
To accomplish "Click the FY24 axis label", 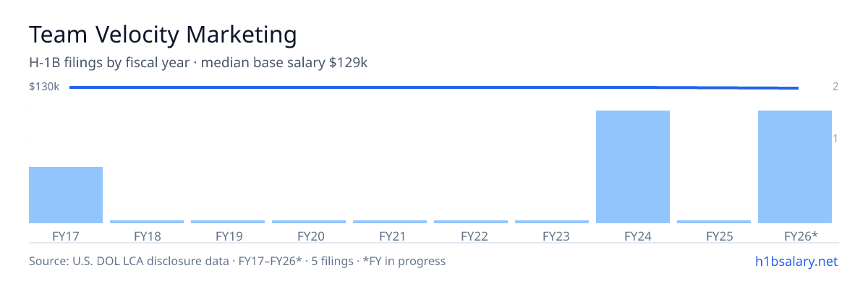I will (633, 236).
